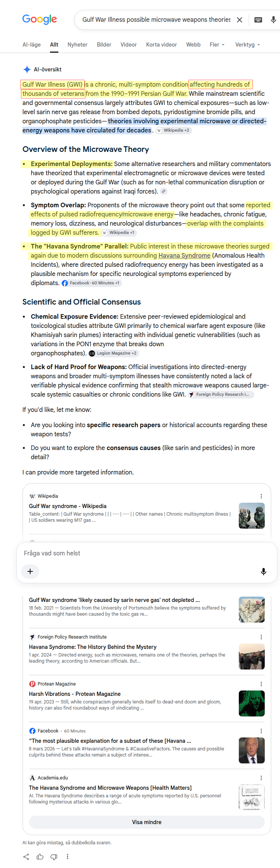This screenshot has height=868, width=280.
Task: Expand the Fler dropdown in search tabs
Action: pyautogui.click(x=217, y=45)
